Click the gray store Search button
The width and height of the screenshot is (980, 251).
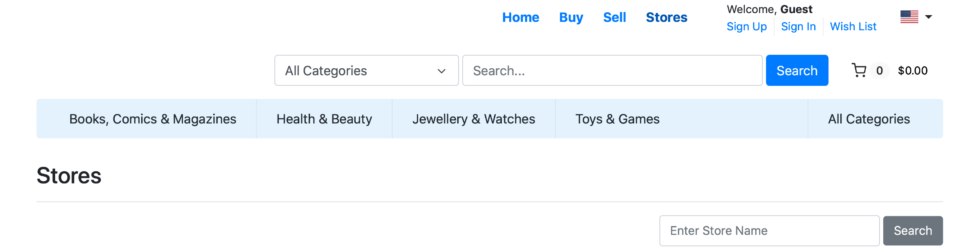click(913, 231)
